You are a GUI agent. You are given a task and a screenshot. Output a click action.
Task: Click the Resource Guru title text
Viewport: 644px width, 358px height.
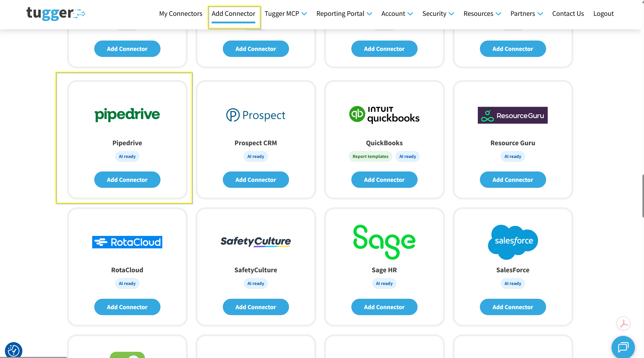[x=513, y=143]
